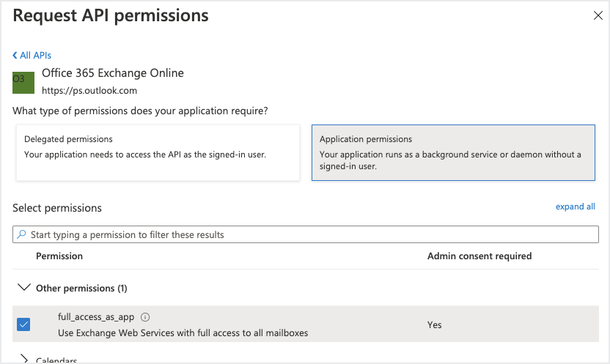Click the Office 365 Exchange Online title

pos(113,73)
